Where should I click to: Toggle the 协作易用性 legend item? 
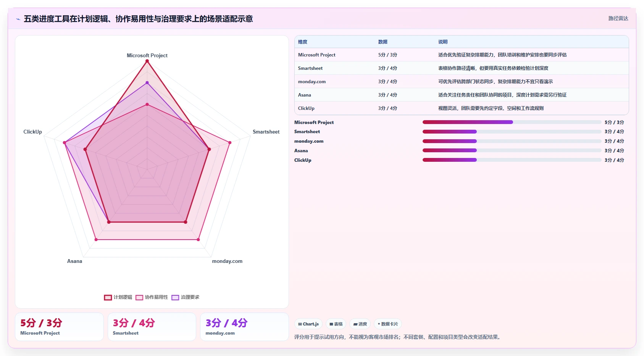pyautogui.click(x=152, y=297)
